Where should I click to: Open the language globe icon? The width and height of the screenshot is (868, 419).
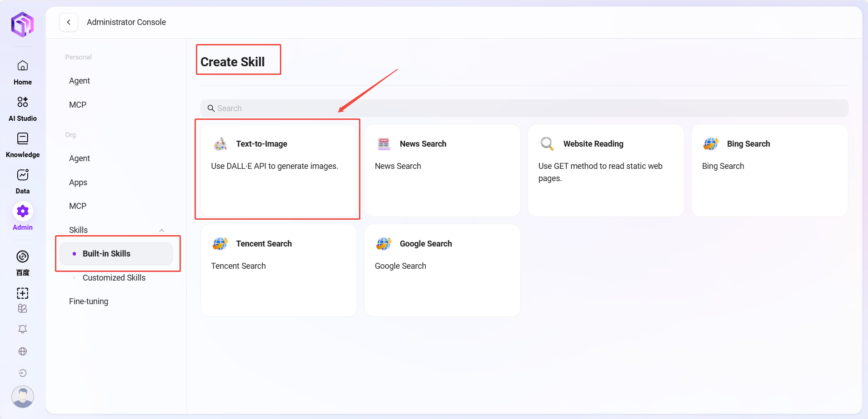pos(23,351)
